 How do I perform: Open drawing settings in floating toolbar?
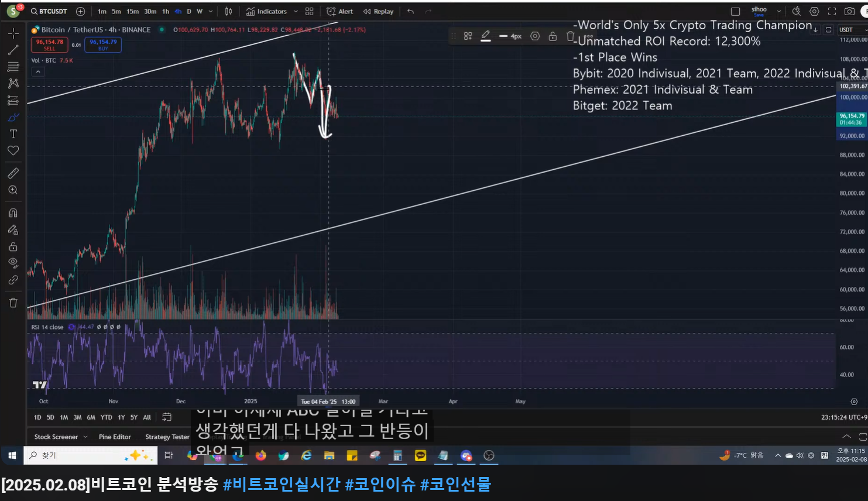[x=535, y=36]
